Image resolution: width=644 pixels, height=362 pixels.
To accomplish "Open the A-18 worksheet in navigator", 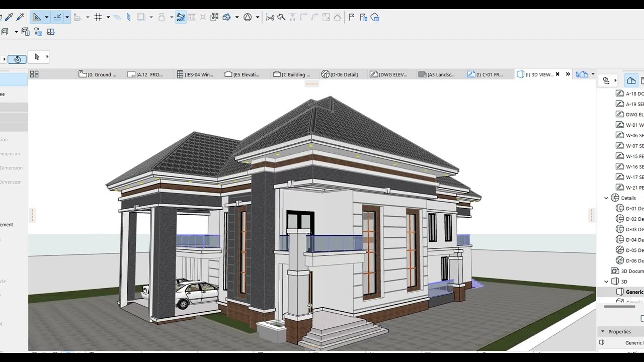I will point(630,94).
